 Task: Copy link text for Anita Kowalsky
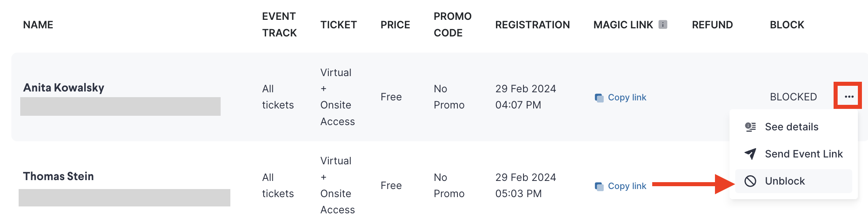627,98
